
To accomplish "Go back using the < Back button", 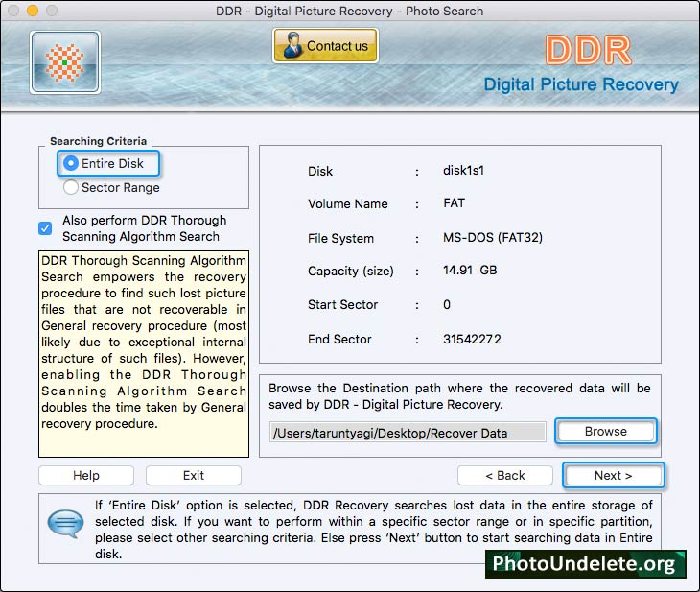I will pyautogui.click(x=505, y=475).
